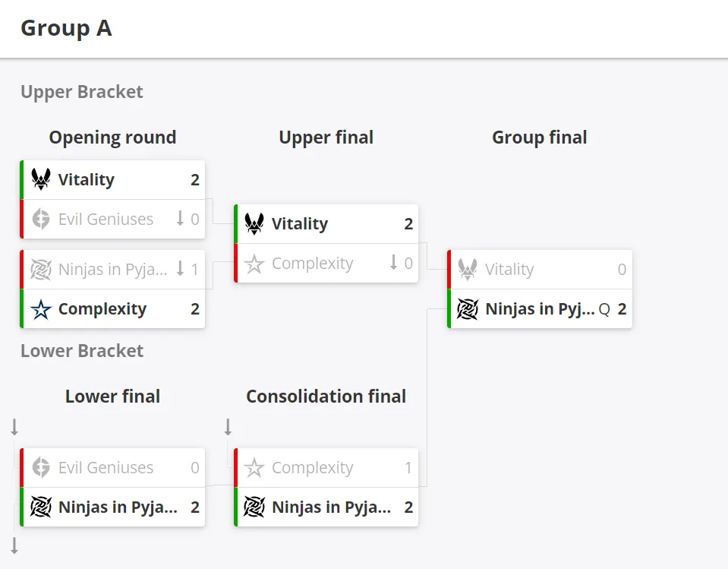The width and height of the screenshot is (728, 569).
Task: Click Evil Geniuses logo in lower final
Action: (41, 467)
